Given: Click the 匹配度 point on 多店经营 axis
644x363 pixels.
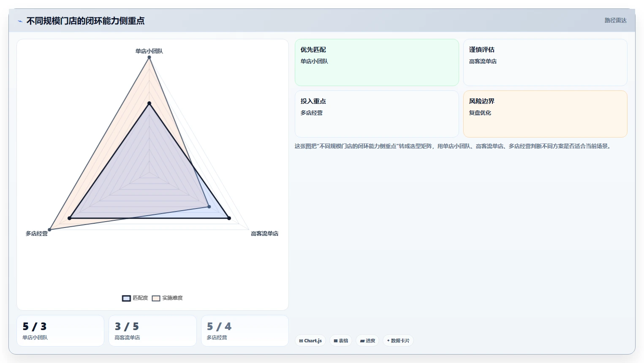Looking at the screenshot, I should (70, 218).
